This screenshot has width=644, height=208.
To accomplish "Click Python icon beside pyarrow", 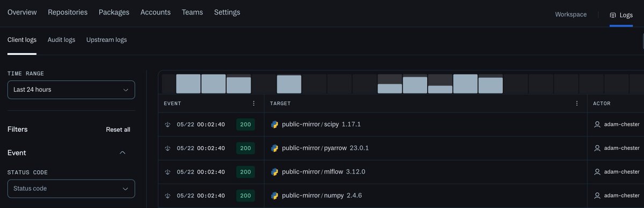I will [x=275, y=148].
